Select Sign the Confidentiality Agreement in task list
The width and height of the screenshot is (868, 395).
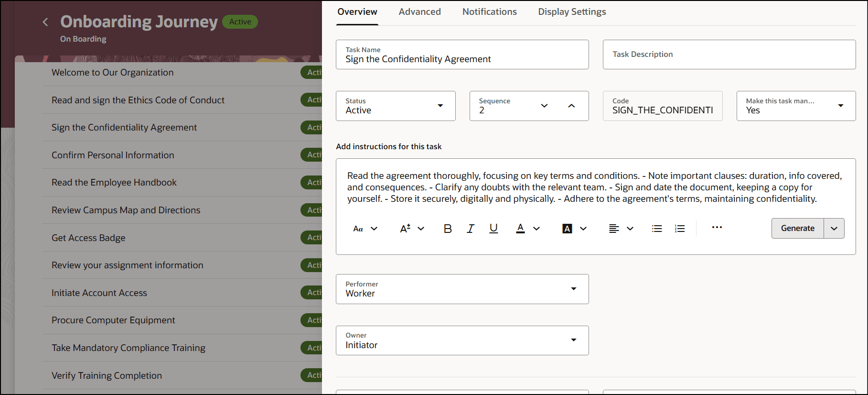[124, 128]
